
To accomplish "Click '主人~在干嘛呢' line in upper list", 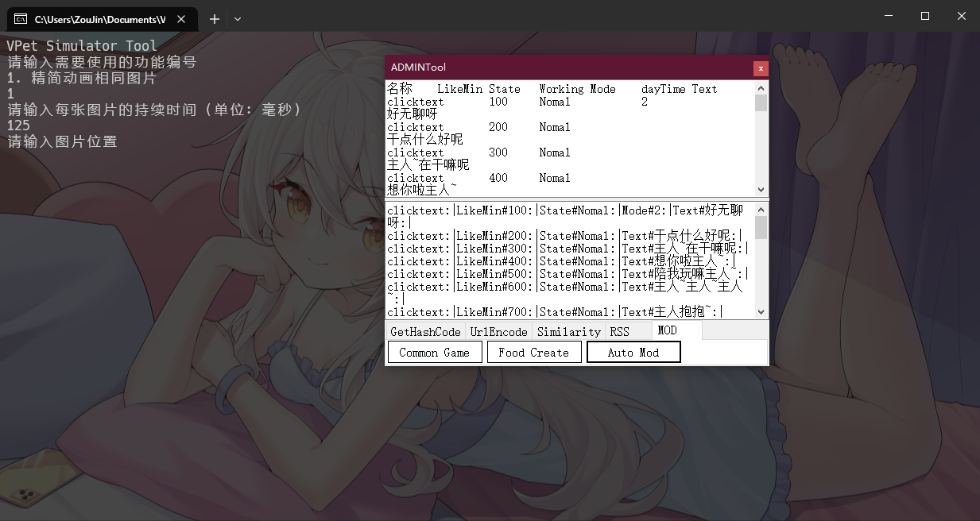I will point(428,165).
